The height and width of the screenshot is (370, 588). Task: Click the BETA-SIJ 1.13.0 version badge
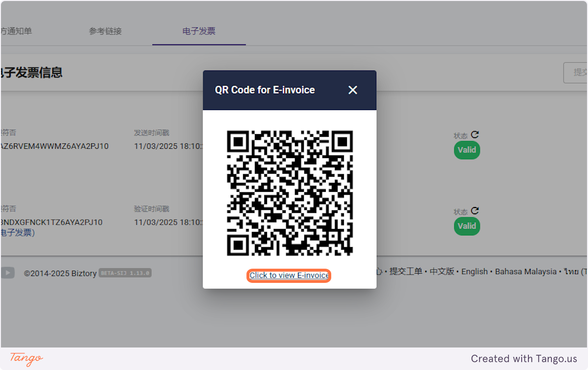click(125, 273)
